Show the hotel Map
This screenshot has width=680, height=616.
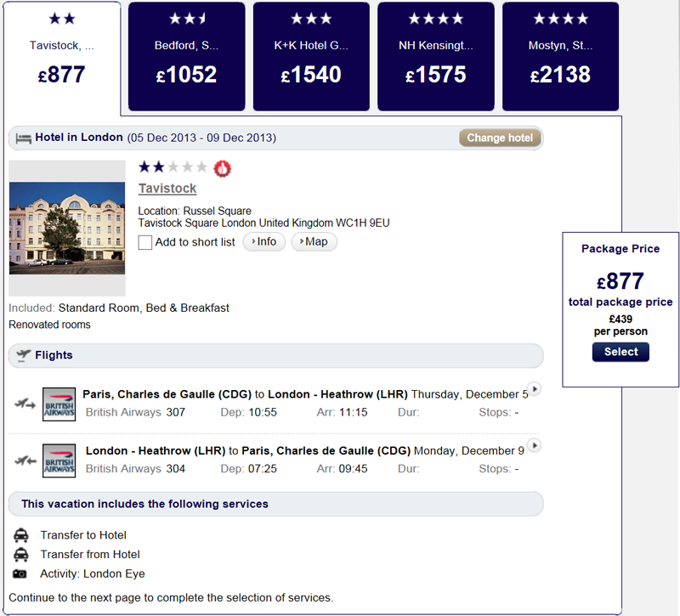(314, 241)
